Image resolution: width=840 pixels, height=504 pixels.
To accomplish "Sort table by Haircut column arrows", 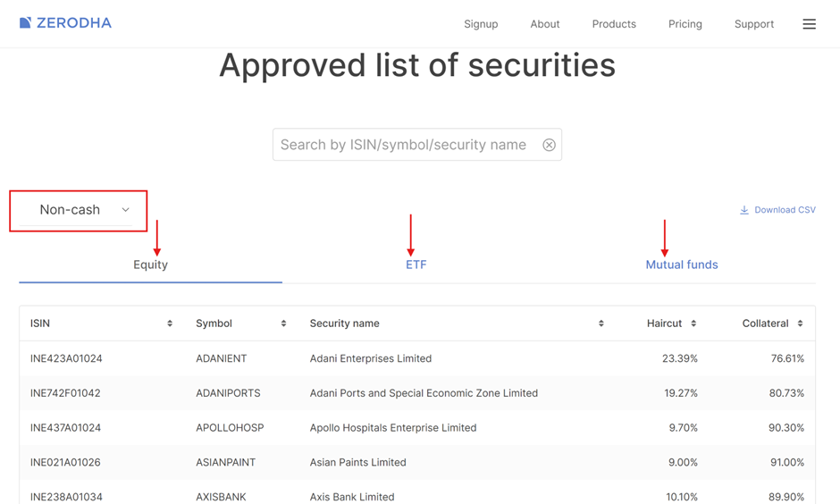I will pos(693,323).
